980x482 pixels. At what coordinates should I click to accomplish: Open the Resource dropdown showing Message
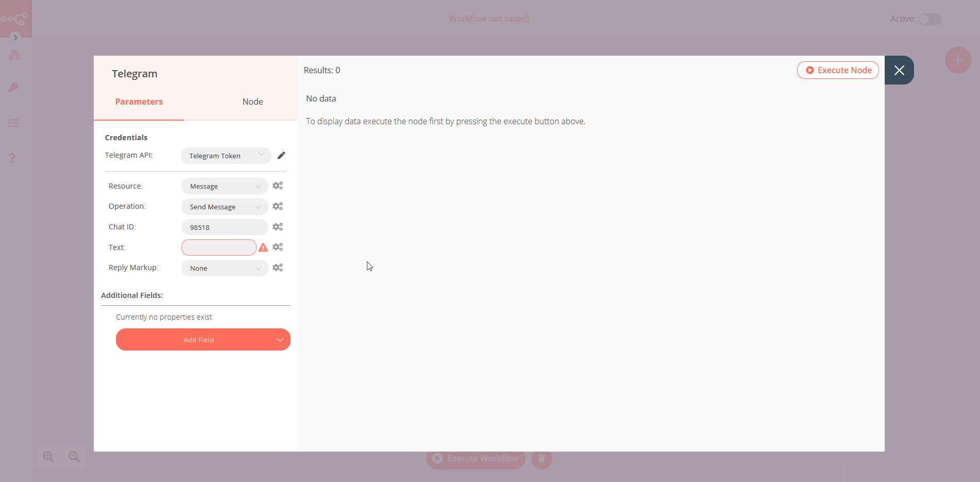pyautogui.click(x=225, y=186)
